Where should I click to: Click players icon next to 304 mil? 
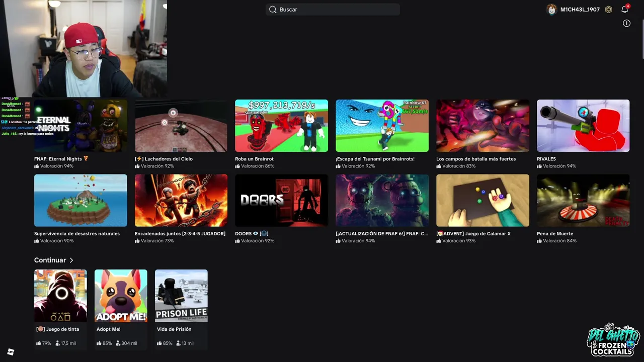118,343
